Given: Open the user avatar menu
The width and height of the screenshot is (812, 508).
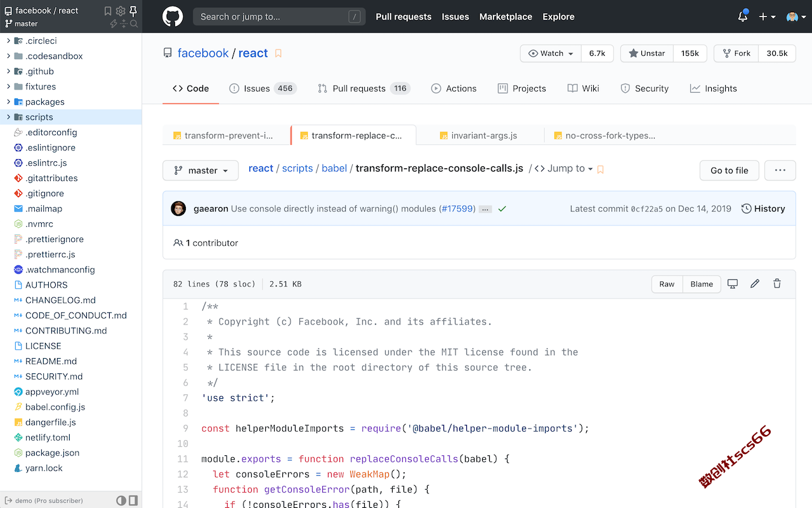Looking at the screenshot, I should [x=795, y=17].
